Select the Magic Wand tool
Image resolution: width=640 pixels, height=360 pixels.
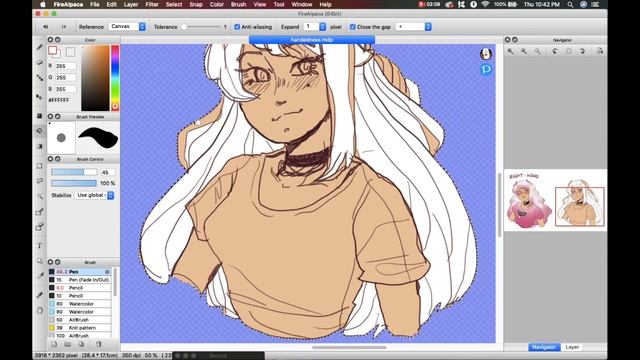(x=40, y=196)
